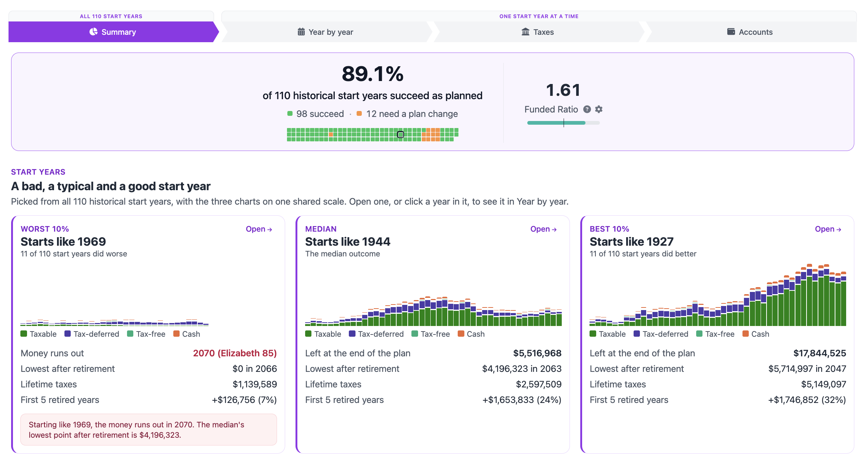
Task: Select the black-outlined square in the start-year grid
Action: click(x=400, y=135)
